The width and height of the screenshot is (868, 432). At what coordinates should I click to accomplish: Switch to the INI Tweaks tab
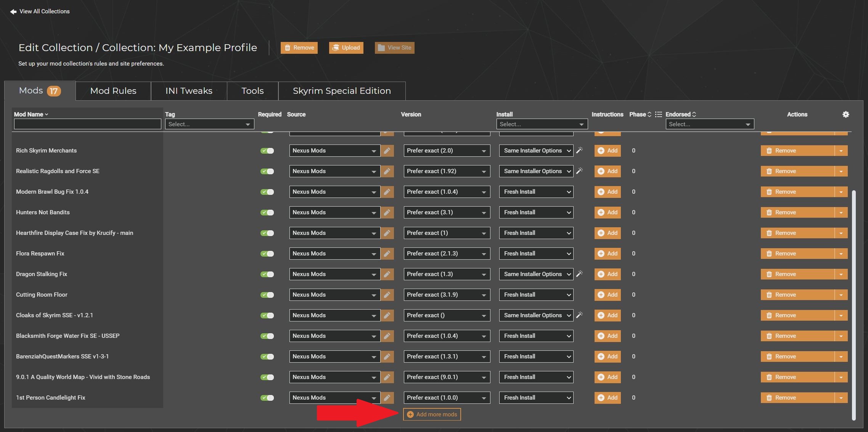click(x=188, y=91)
